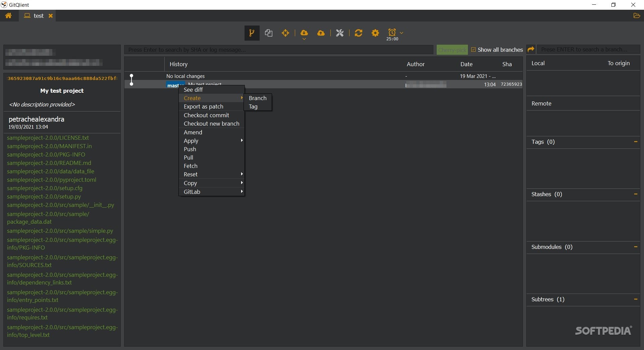
Task: Click commit SHA 72365923 cell
Action: (x=511, y=84)
